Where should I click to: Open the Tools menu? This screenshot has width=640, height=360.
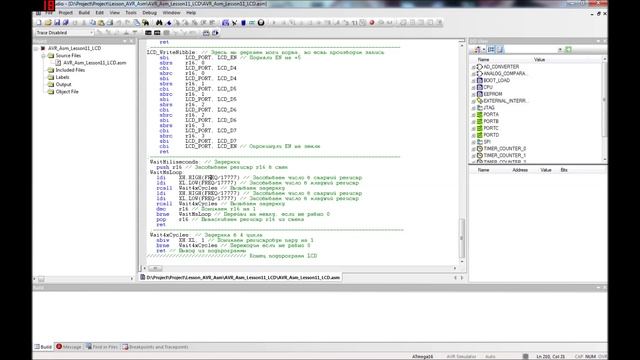131,13
